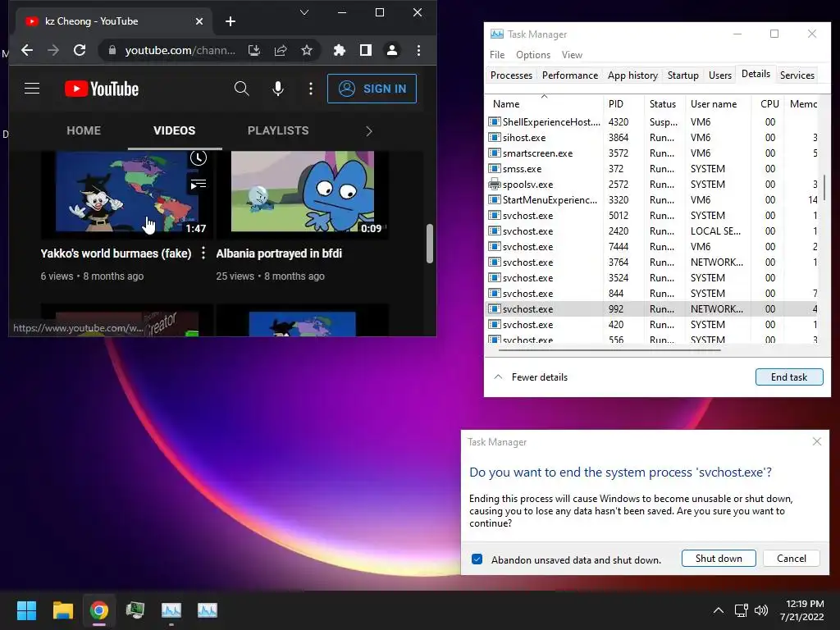Screen dimensions: 840x630
Task: Switch to Performance tab in Task Manager
Action: (569, 75)
